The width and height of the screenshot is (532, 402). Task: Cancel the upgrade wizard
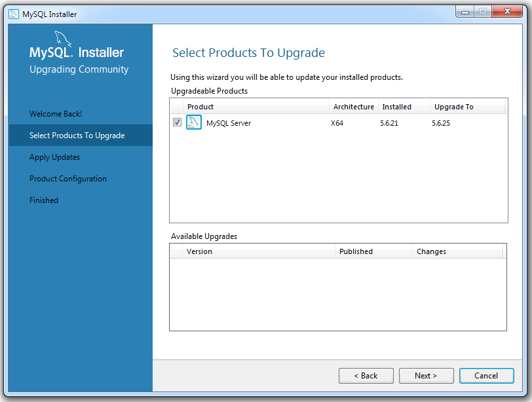click(487, 376)
